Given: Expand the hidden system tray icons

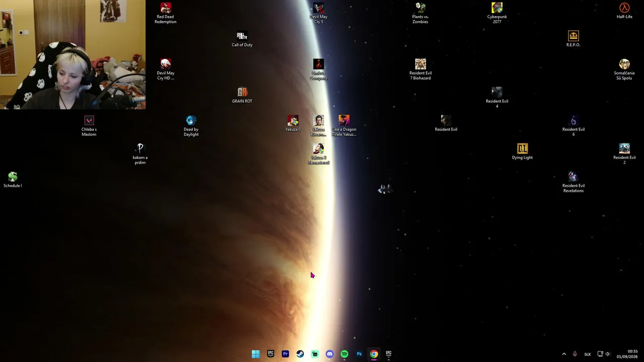Looking at the screenshot, I should [564, 354].
